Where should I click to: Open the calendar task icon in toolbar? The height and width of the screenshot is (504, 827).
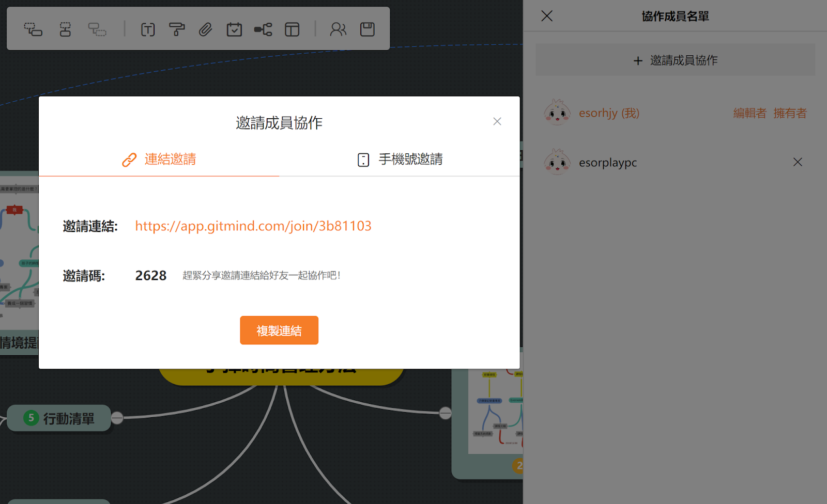(234, 29)
